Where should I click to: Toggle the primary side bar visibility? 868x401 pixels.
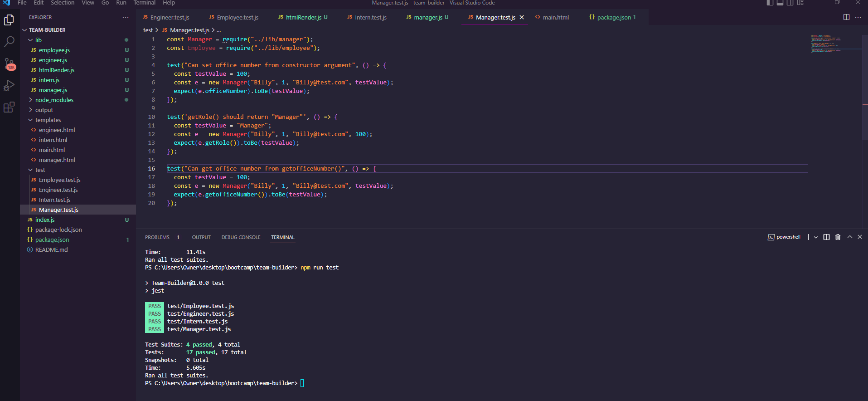[770, 3]
